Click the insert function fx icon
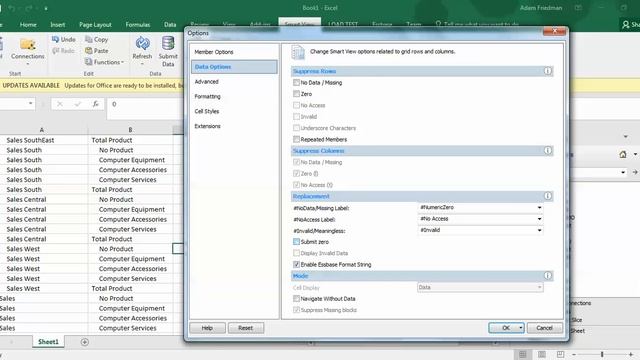This screenshot has width=640, height=360. [x=96, y=104]
